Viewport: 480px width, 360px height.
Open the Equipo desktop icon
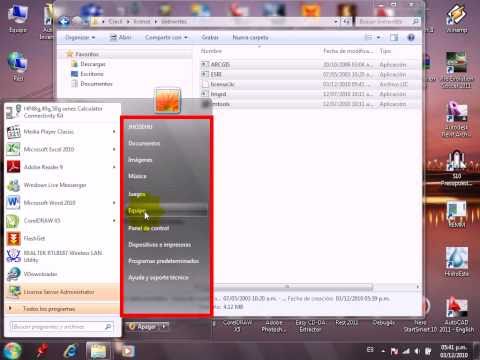pos(17,19)
